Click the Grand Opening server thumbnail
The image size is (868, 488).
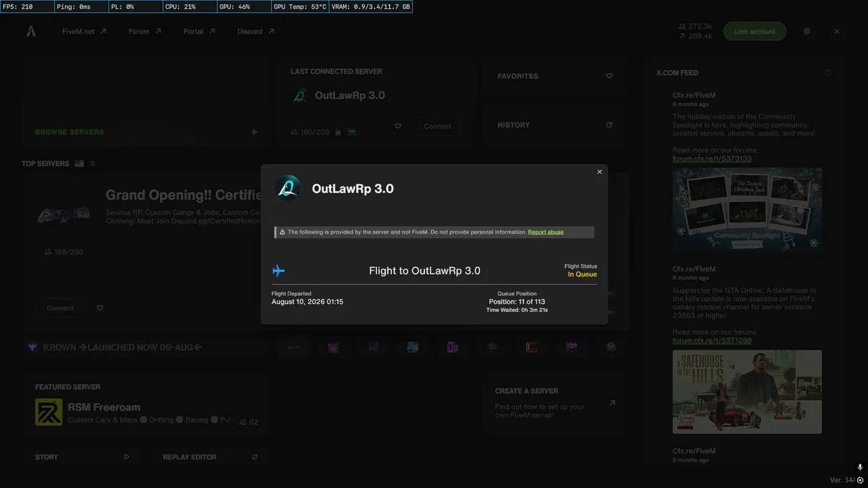coord(63,214)
